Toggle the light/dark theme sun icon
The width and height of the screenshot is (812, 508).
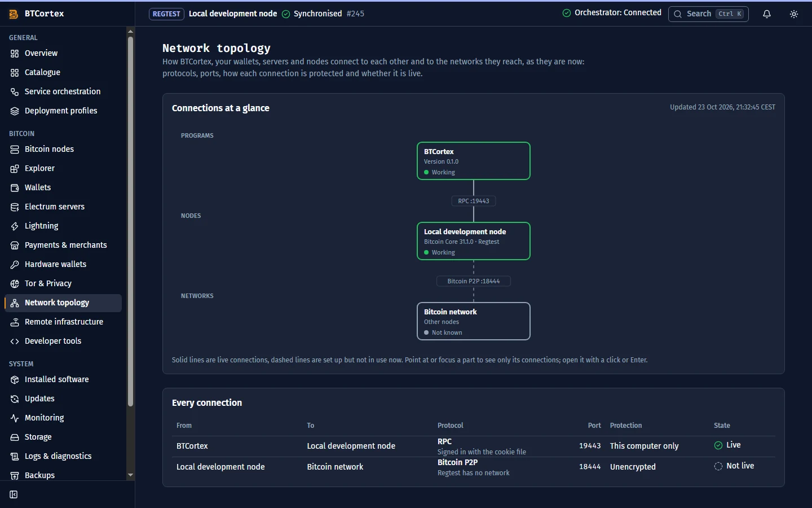(x=794, y=14)
